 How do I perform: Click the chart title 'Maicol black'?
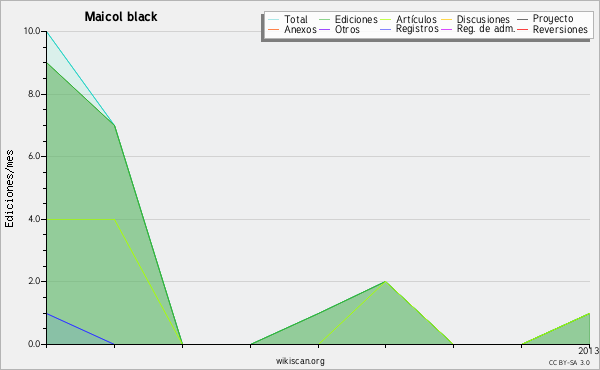pos(121,16)
